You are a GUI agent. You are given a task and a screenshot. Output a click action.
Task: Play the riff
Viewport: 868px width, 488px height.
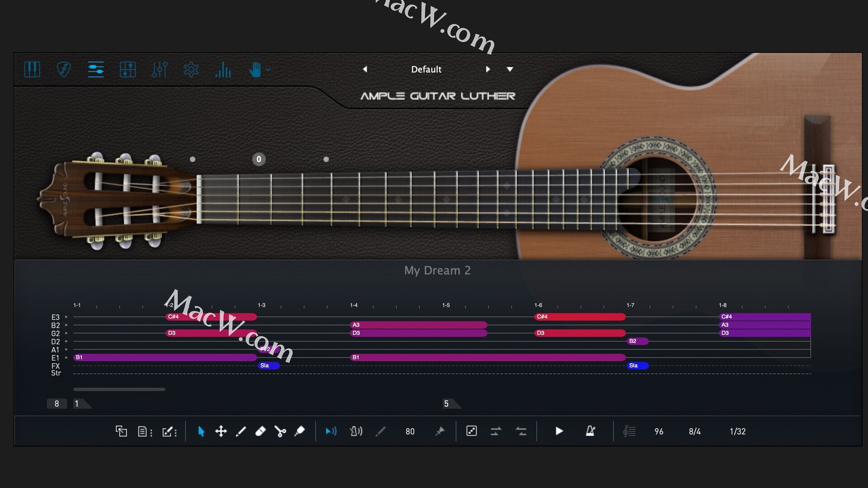click(x=559, y=431)
